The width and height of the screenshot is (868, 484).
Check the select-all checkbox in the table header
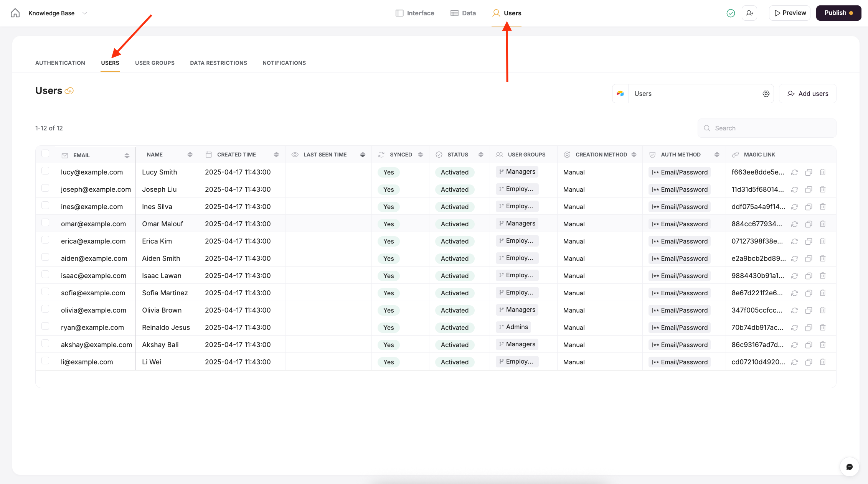[x=45, y=154]
